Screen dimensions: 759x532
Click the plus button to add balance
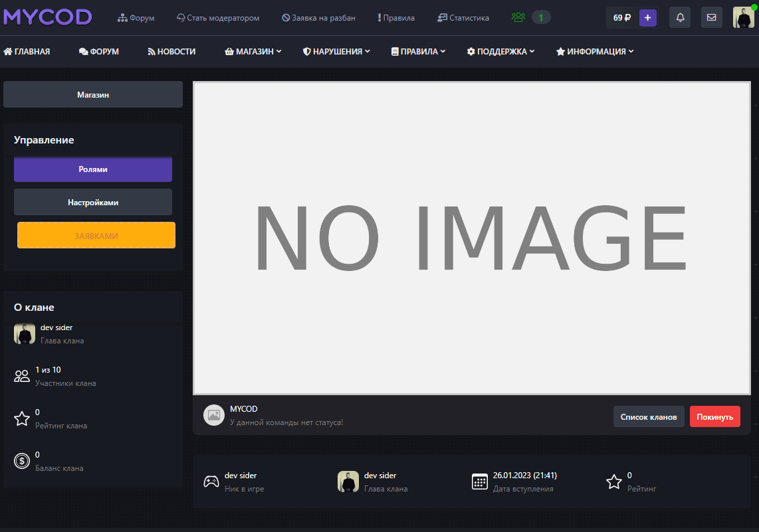(647, 17)
